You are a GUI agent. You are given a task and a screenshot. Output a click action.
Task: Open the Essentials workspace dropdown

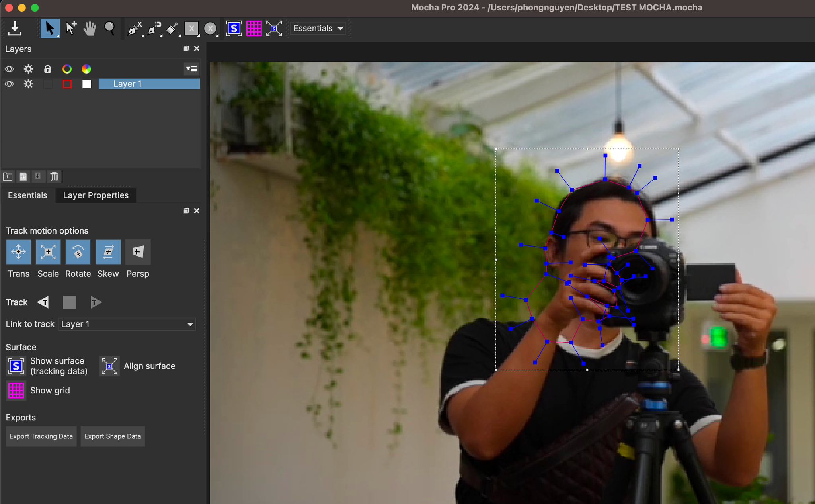click(x=317, y=28)
